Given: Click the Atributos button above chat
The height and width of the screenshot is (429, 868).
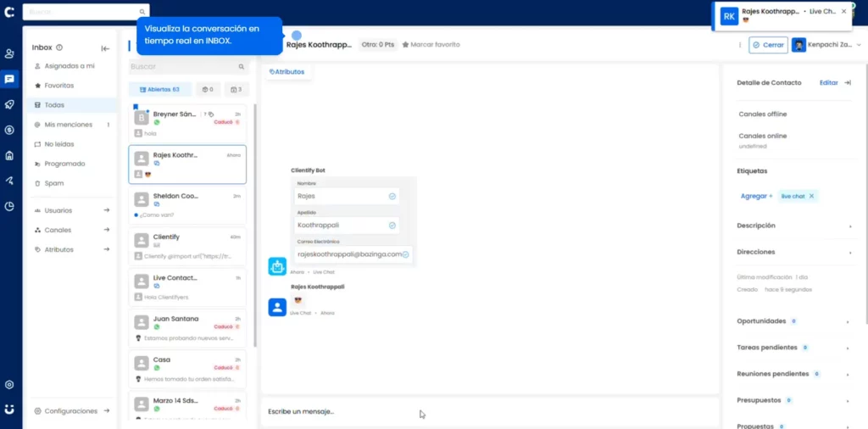Looking at the screenshot, I should [287, 72].
